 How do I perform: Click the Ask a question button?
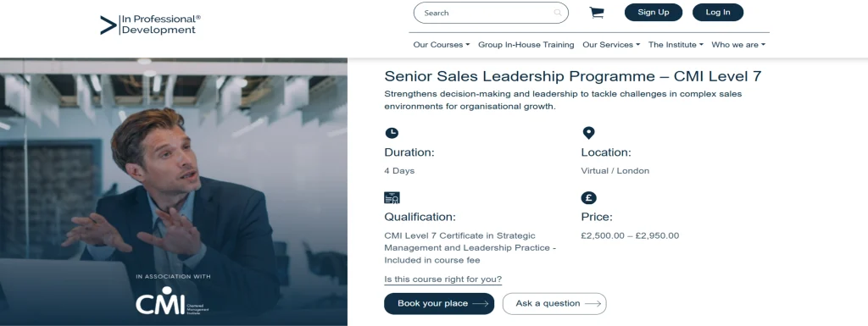(x=554, y=303)
